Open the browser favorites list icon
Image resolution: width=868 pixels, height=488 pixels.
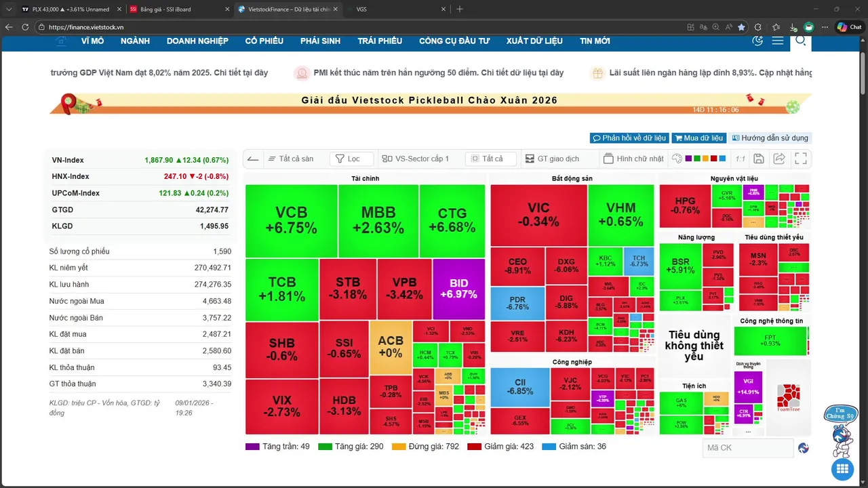(776, 27)
